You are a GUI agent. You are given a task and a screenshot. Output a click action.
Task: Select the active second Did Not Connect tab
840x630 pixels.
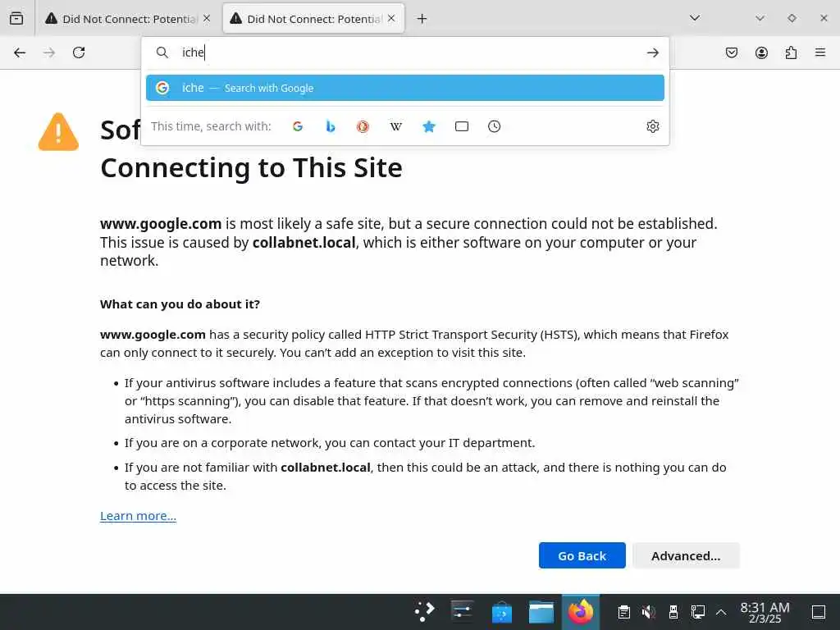click(313, 19)
